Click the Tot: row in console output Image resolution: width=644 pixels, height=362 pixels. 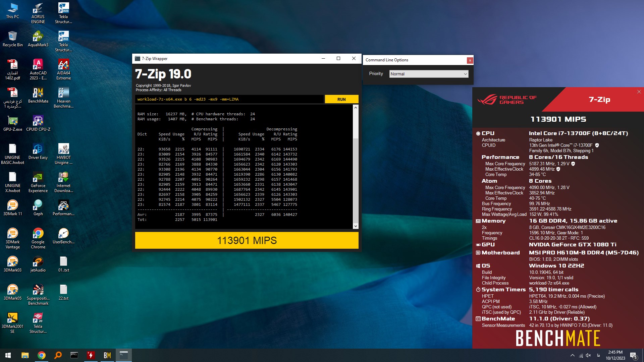pyautogui.click(x=177, y=220)
